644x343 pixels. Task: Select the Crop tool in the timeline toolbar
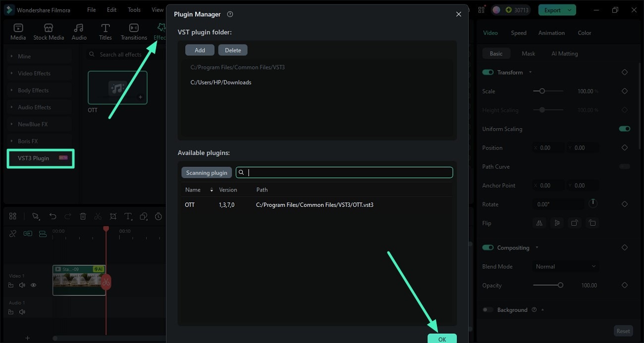(113, 216)
